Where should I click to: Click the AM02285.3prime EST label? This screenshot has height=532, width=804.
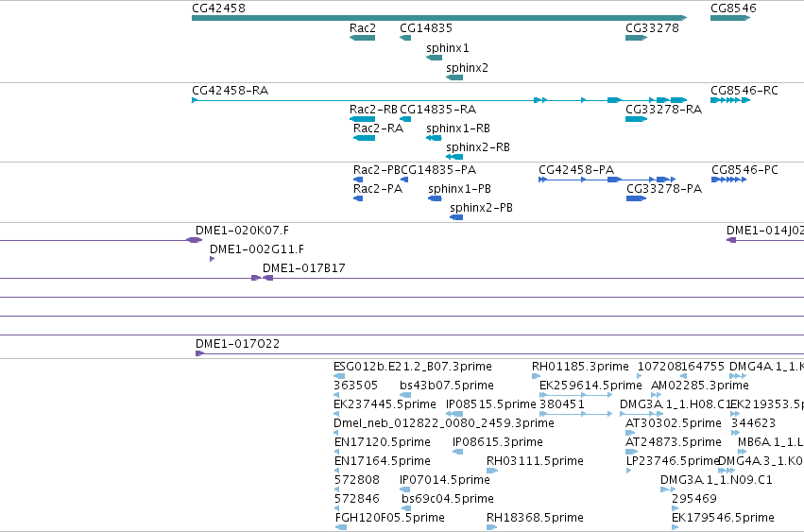pos(700,386)
